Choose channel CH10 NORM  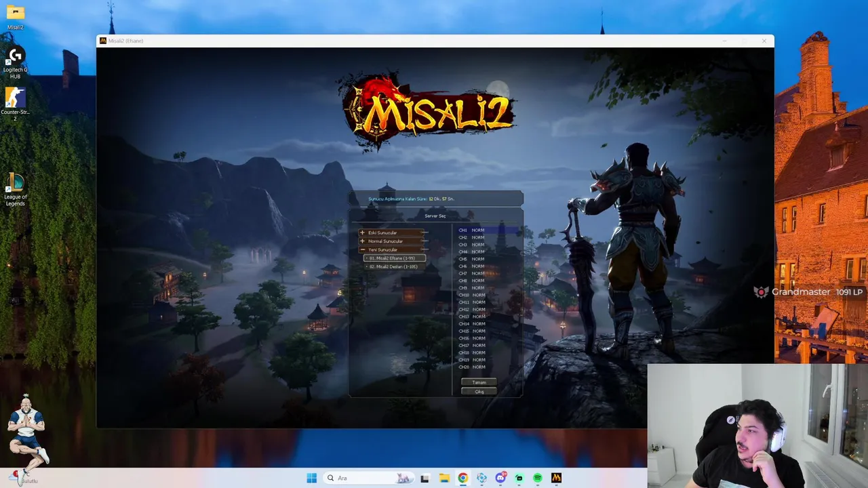pyautogui.click(x=487, y=295)
